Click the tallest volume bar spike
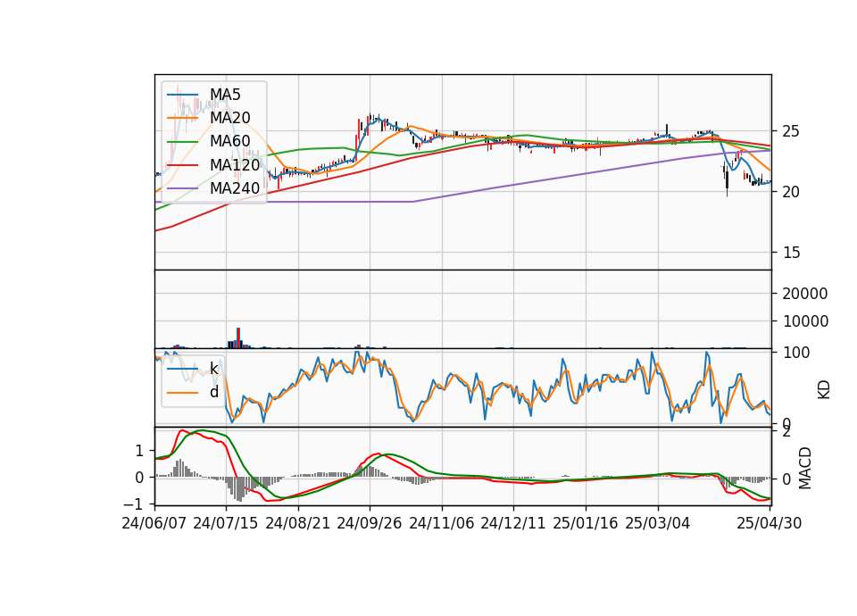This screenshot has width=857, height=616. (x=238, y=337)
